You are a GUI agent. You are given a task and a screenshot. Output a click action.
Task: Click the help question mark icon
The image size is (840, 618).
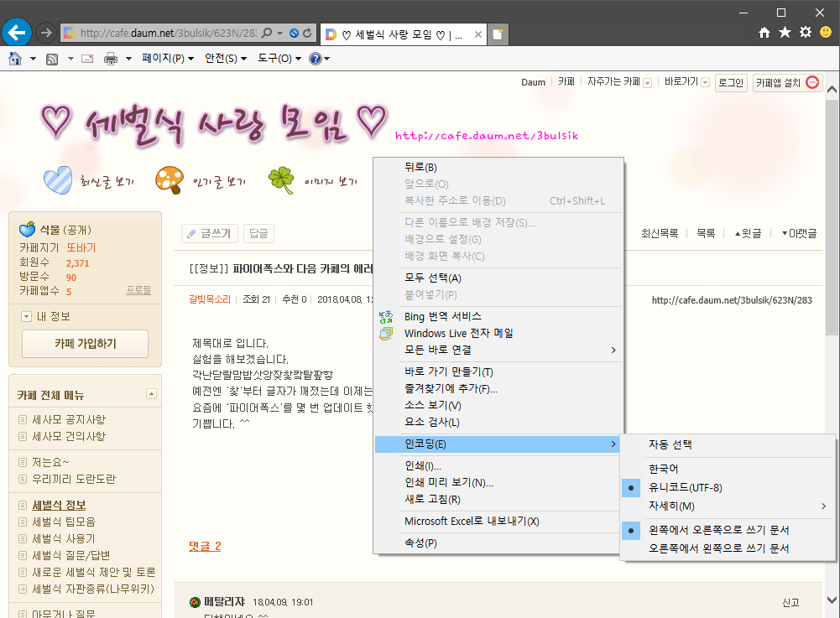pyautogui.click(x=316, y=59)
